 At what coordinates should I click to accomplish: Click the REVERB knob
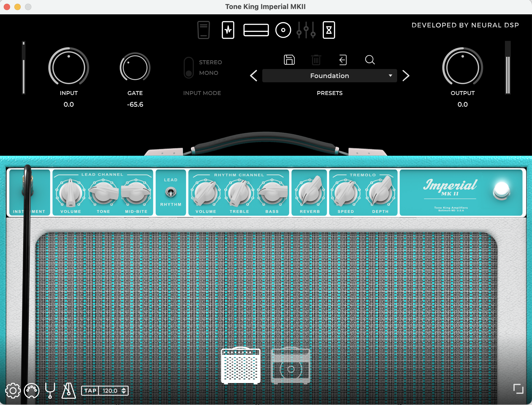point(310,192)
